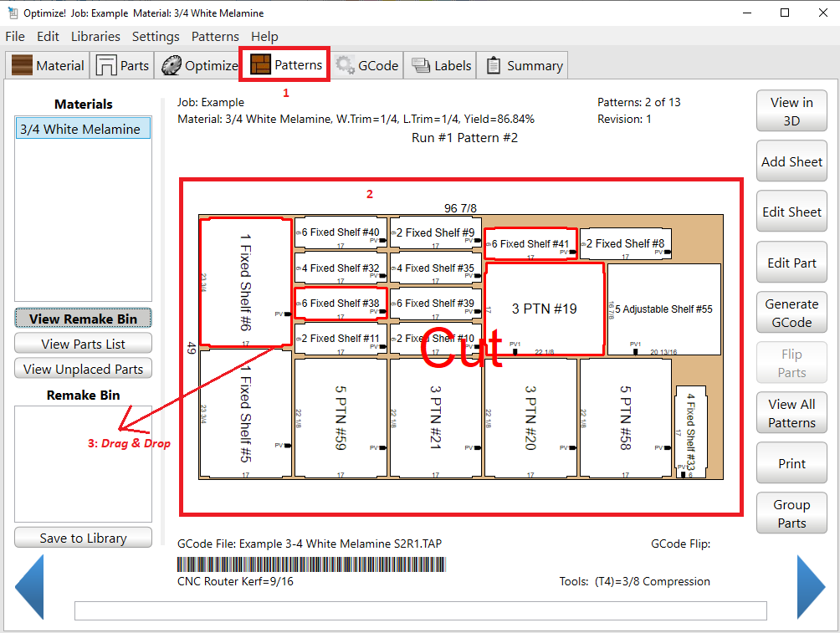
Task: Click the Save to Library button
Action: point(83,538)
